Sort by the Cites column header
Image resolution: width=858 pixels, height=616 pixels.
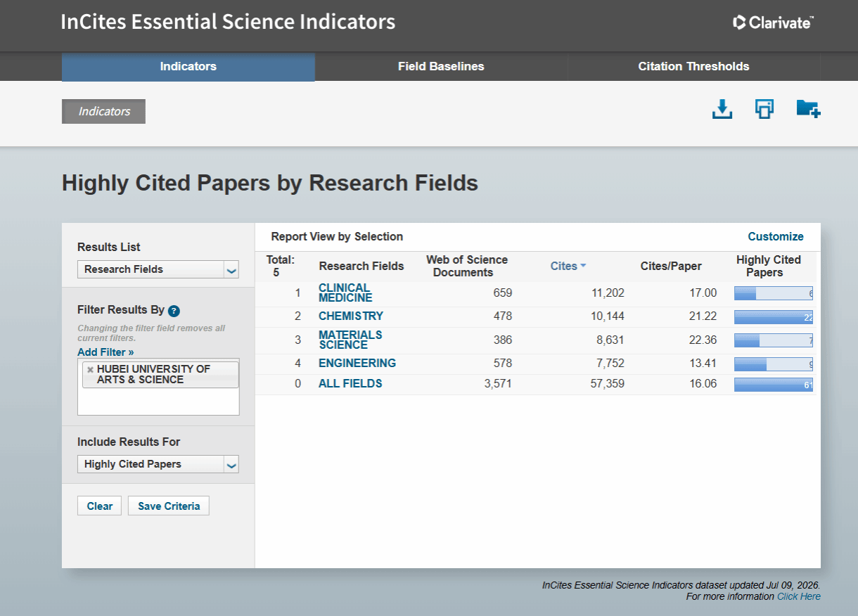568,266
